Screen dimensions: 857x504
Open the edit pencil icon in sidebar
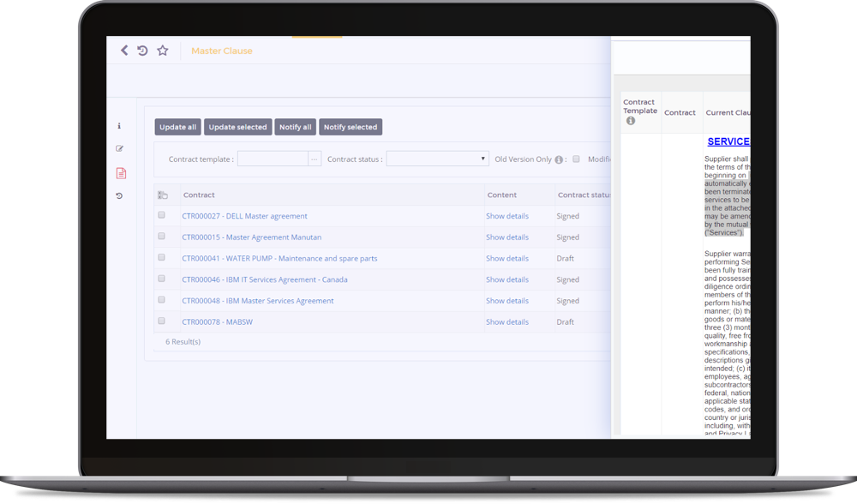tap(120, 148)
